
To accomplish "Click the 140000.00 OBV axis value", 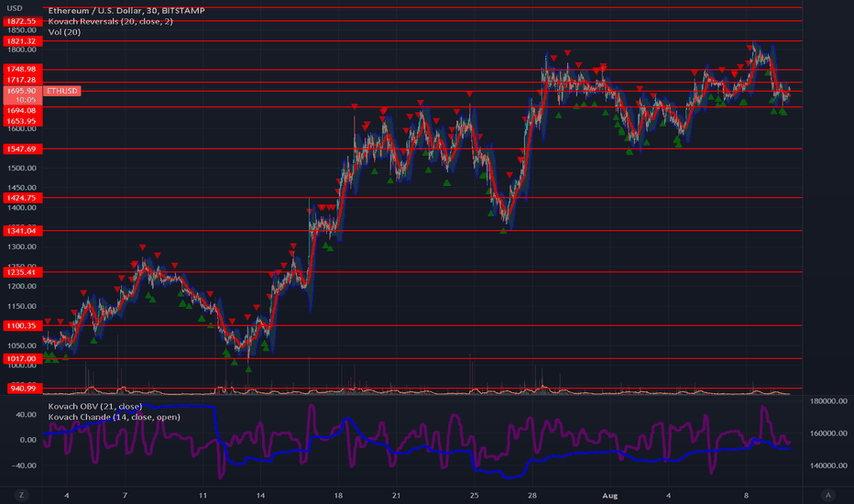I will click(x=828, y=466).
